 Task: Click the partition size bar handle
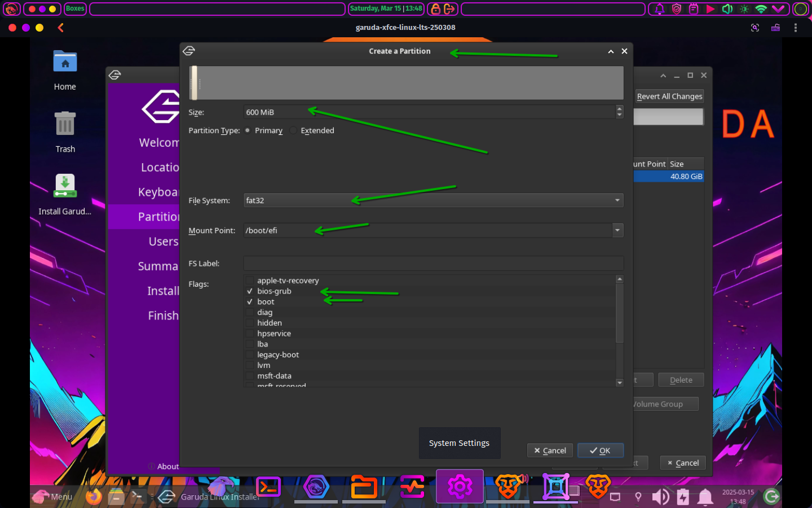tap(194, 83)
